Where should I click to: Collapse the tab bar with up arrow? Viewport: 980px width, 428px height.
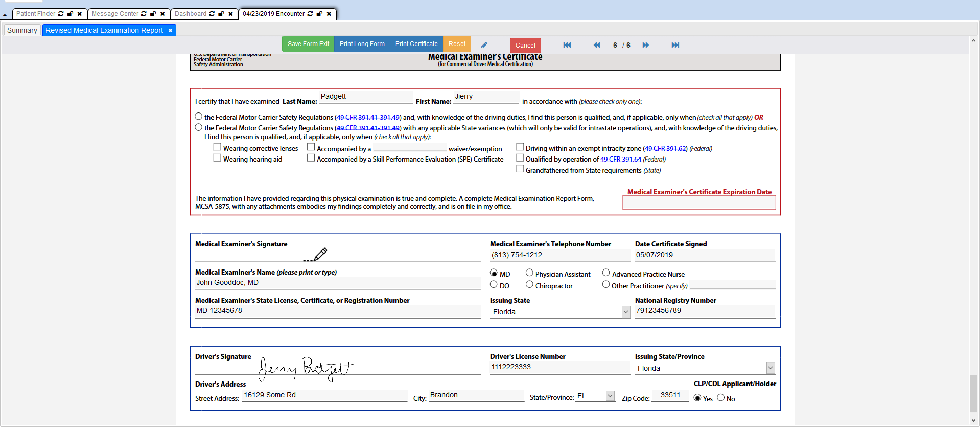(5, 15)
